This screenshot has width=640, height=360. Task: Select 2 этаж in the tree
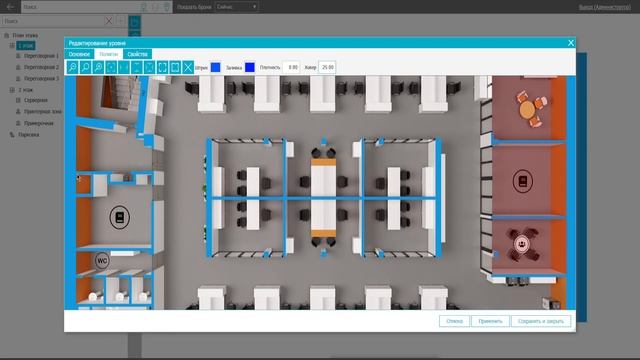tap(25, 90)
